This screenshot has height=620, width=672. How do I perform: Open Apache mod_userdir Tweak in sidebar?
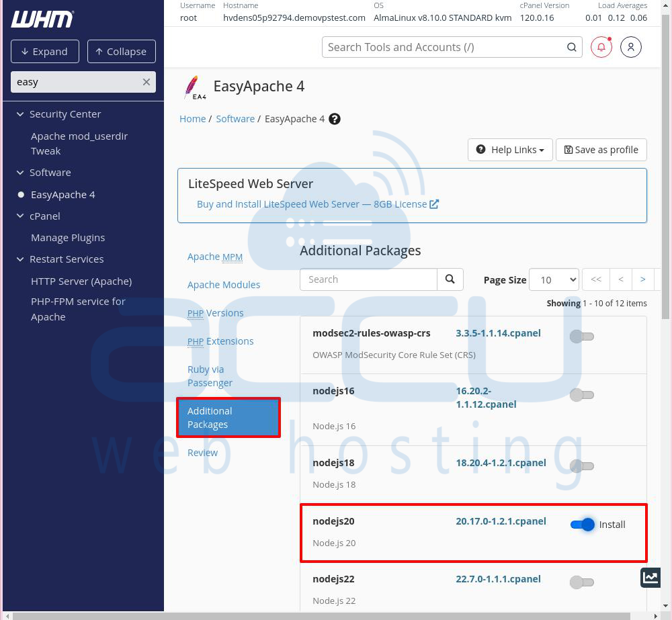(79, 144)
